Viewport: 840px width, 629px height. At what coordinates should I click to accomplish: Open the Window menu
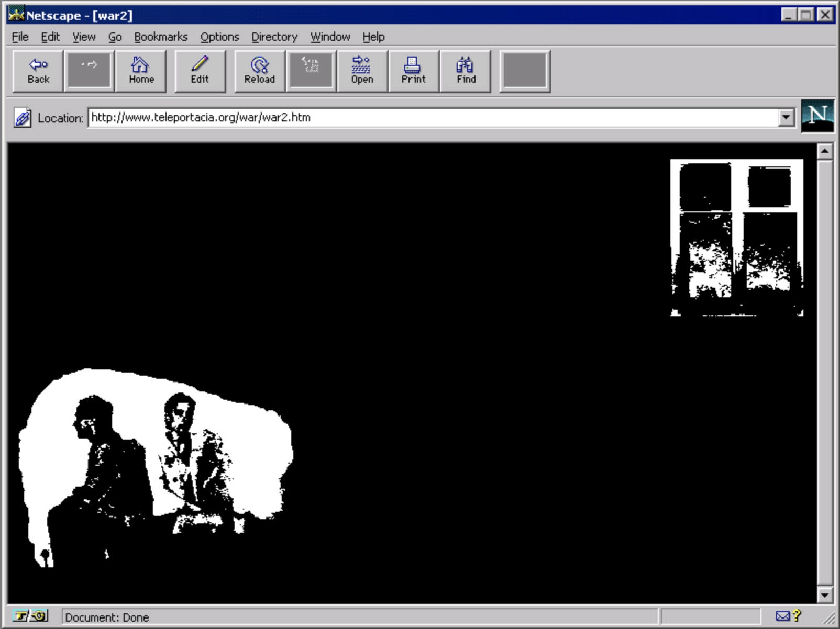point(330,37)
